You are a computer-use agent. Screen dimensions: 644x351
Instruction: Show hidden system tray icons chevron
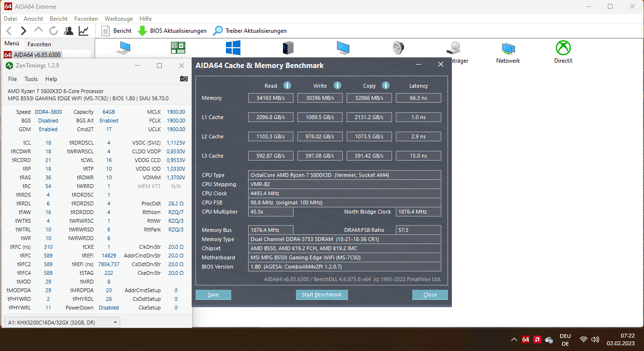pos(514,339)
